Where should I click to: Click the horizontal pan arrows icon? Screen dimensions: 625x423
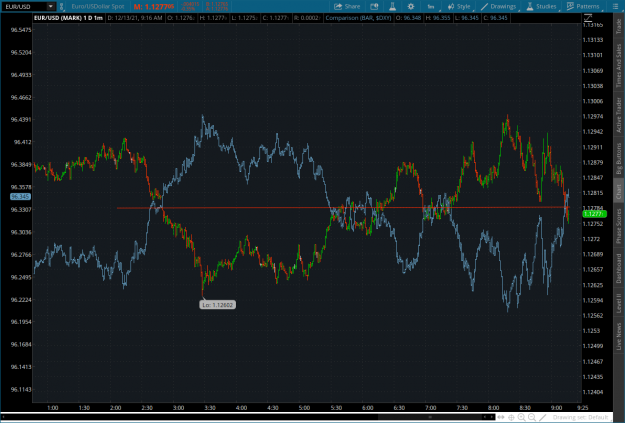(x=501, y=417)
